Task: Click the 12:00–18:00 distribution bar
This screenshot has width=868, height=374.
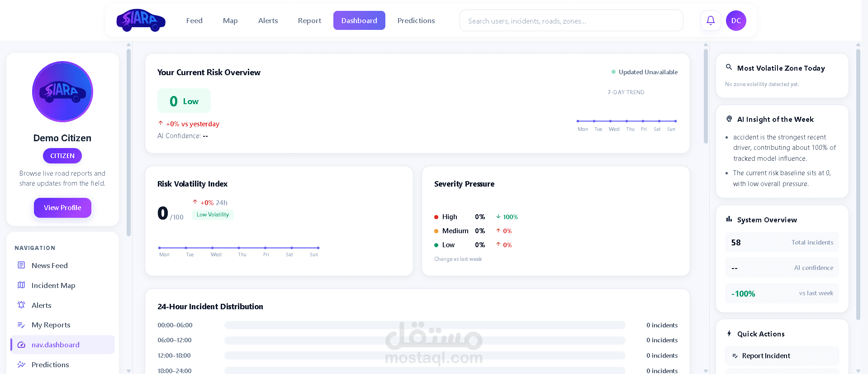Action: pos(425,355)
